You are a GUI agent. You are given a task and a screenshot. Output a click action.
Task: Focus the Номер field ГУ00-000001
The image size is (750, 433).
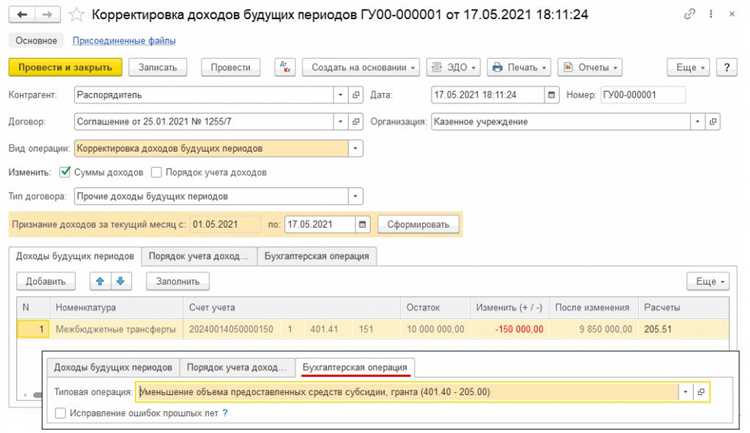coord(643,95)
